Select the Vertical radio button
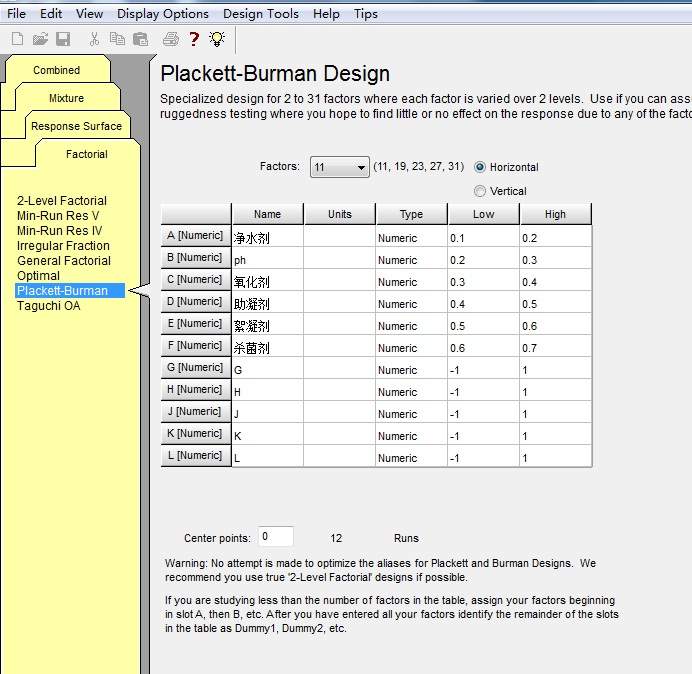 [x=481, y=191]
